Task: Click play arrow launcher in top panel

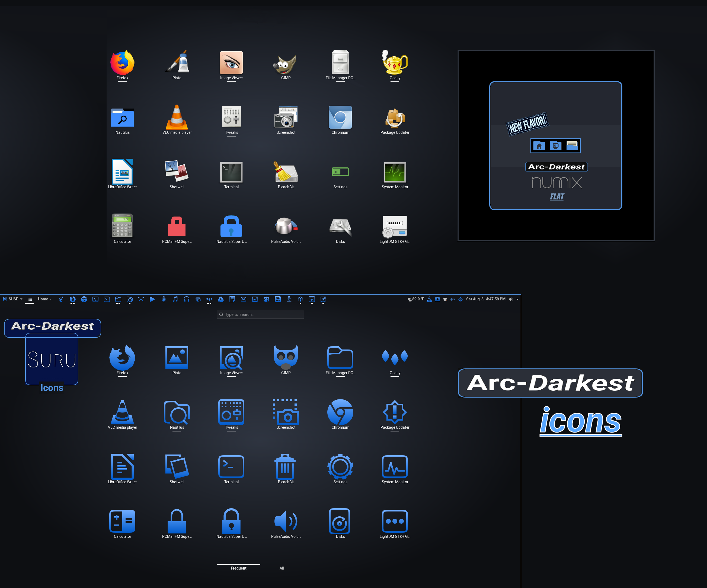Action: 152,299
